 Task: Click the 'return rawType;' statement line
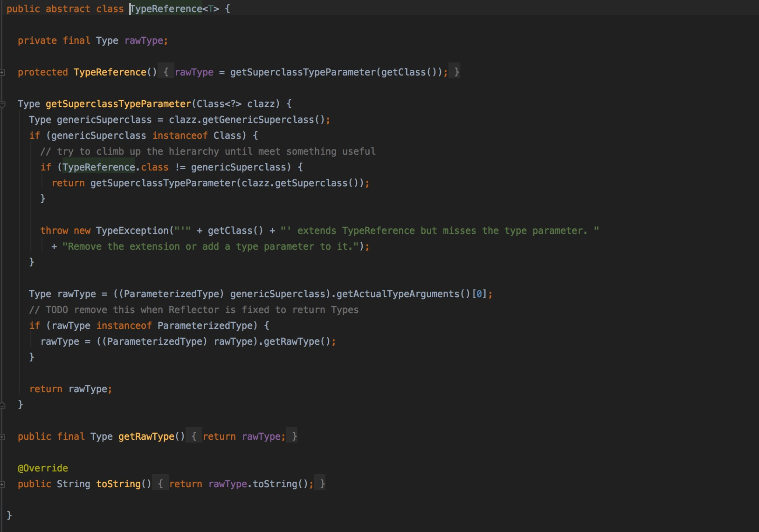coord(70,389)
